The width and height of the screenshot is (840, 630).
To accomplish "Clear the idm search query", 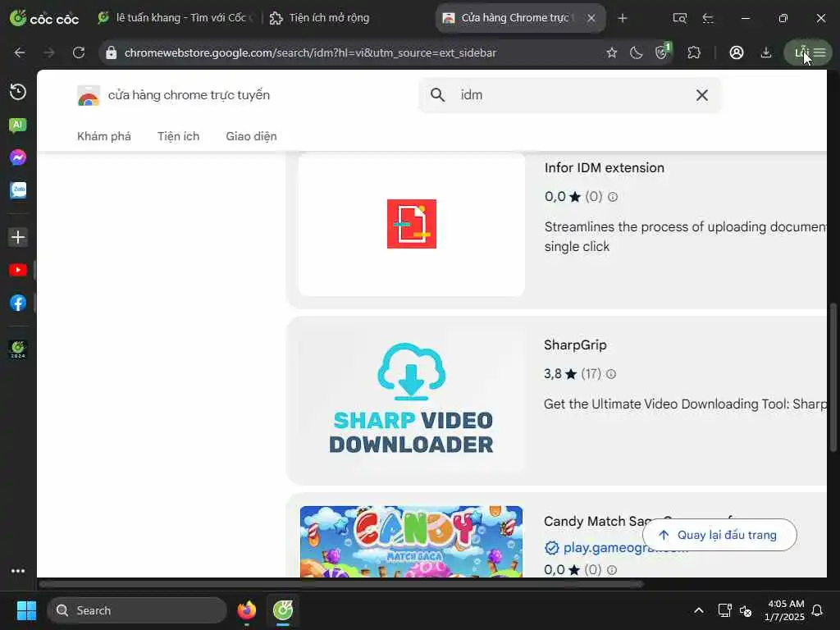I will click(702, 95).
